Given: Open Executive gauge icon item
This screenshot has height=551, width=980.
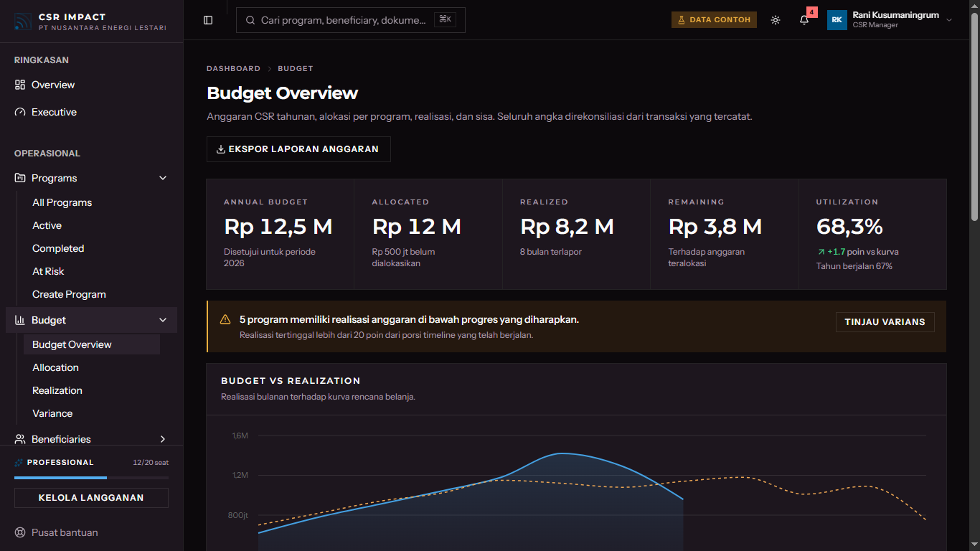Looking at the screenshot, I should [20, 112].
